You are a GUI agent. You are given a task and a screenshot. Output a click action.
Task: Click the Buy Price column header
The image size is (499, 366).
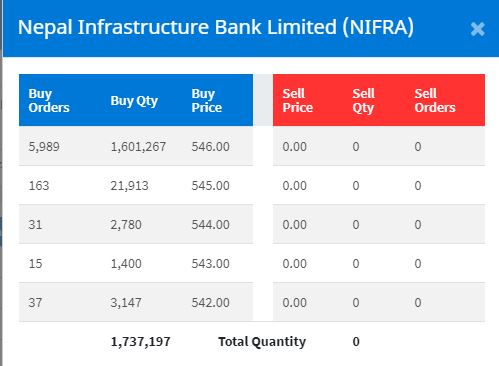point(207,100)
